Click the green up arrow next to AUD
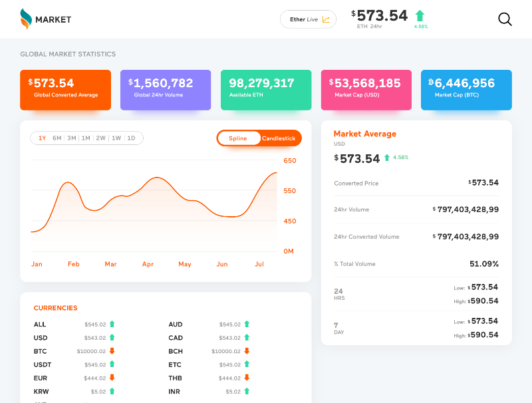 tap(247, 324)
